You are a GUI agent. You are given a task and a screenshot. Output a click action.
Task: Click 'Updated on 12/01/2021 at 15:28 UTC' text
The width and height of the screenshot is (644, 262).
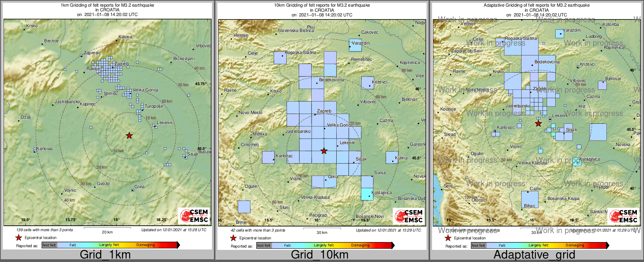pos(174,230)
